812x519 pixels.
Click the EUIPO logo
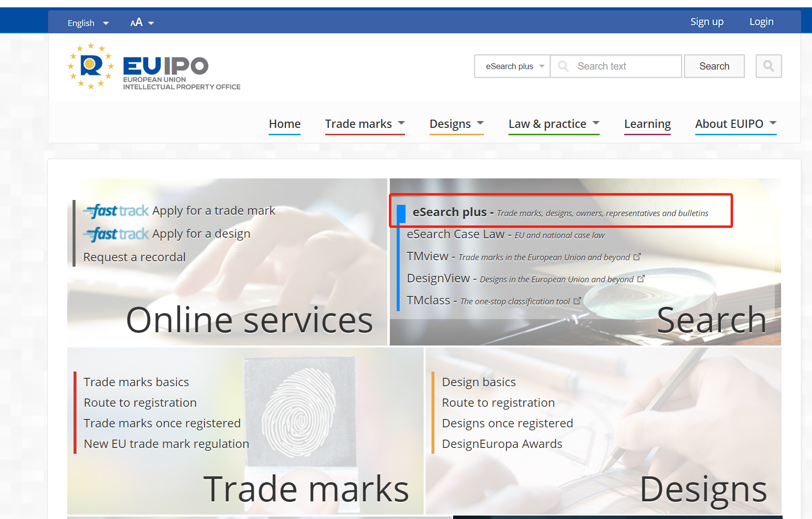point(154,67)
